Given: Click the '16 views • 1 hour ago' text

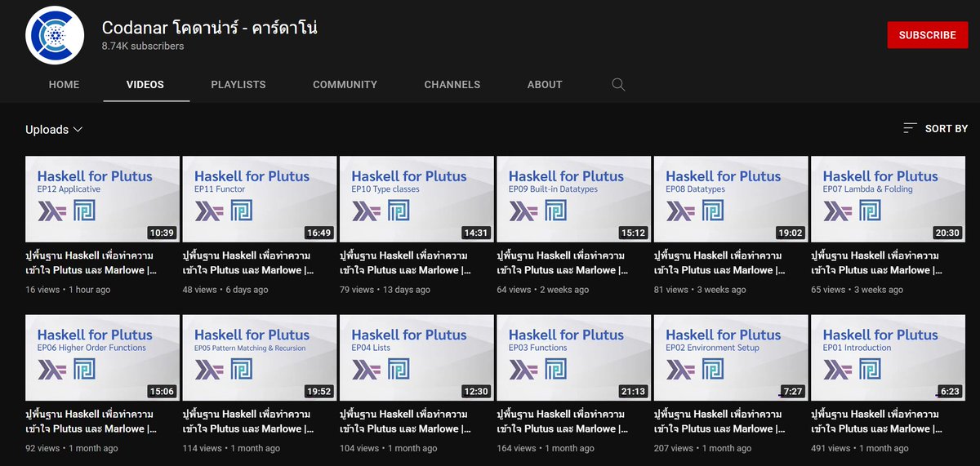Looking at the screenshot, I should coord(68,290).
